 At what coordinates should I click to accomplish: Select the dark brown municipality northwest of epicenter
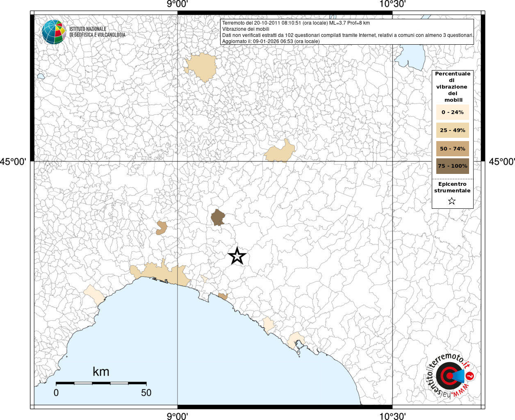click(218, 217)
